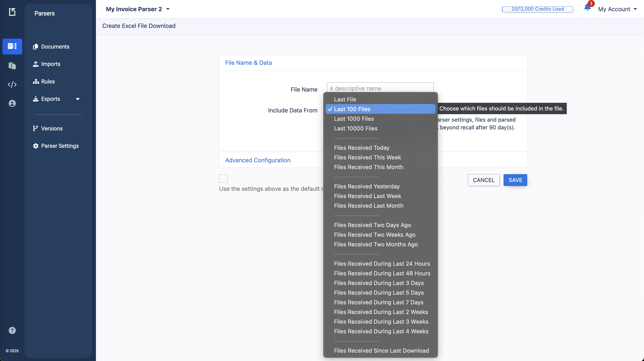Select Files Received Today from the list

[362, 148]
